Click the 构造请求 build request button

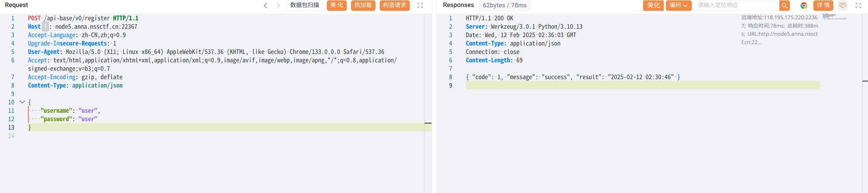pyautogui.click(x=394, y=6)
